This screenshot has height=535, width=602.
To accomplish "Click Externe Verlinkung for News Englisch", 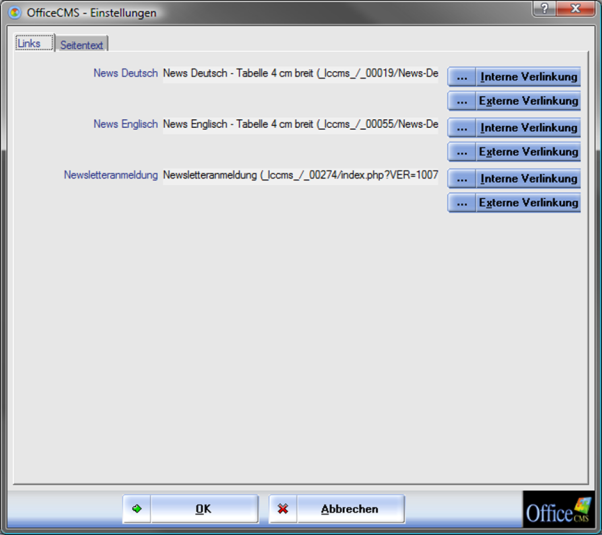I will (528, 152).
